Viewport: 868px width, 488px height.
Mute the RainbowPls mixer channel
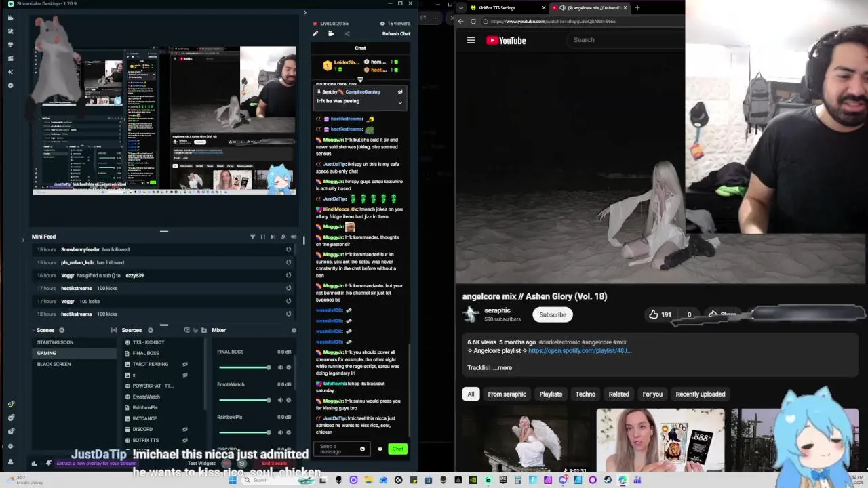click(280, 432)
